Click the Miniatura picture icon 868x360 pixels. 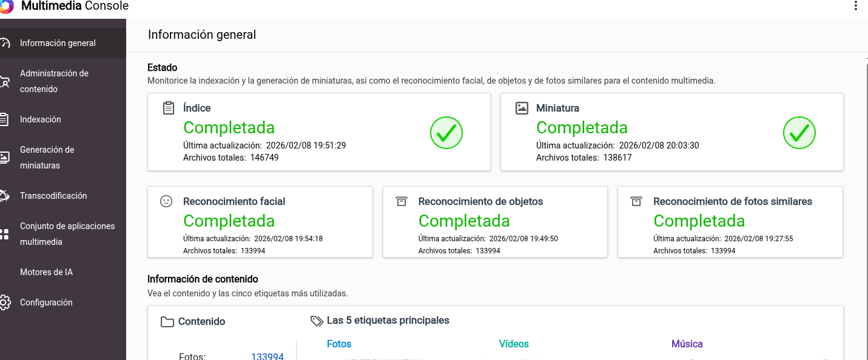pyautogui.click(x=522, y=108)
